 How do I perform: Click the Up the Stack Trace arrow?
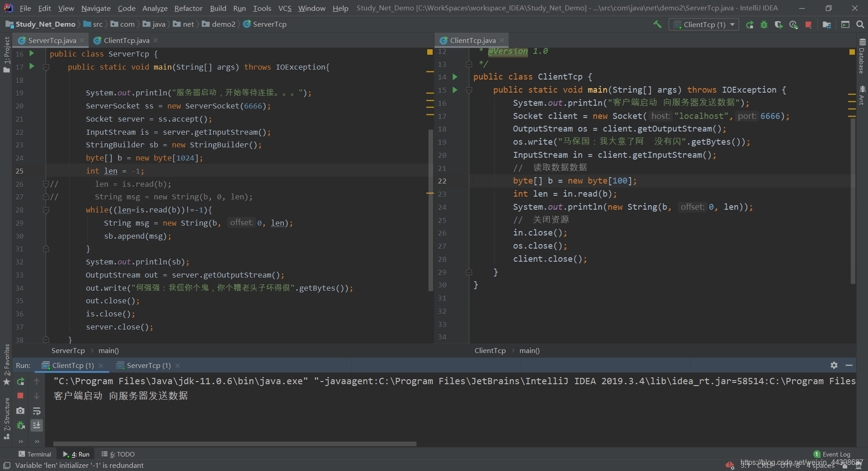coord(37,382)
